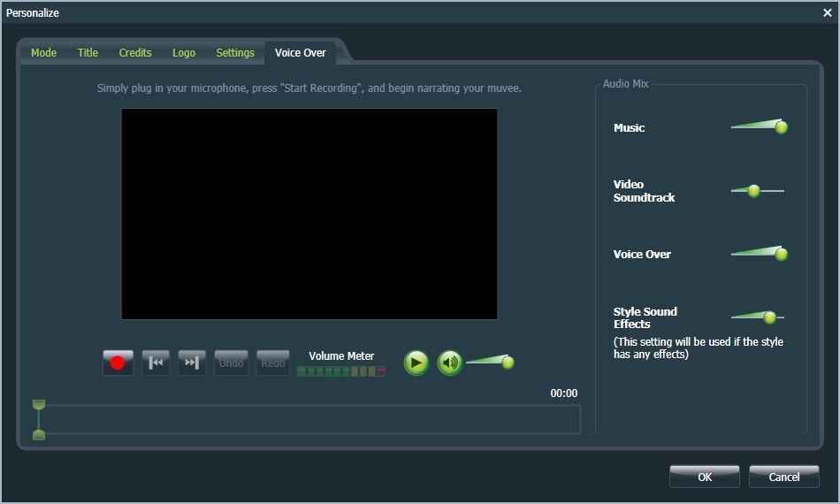Click the Style Sound Effects slider knob

(x=770, y=317)
